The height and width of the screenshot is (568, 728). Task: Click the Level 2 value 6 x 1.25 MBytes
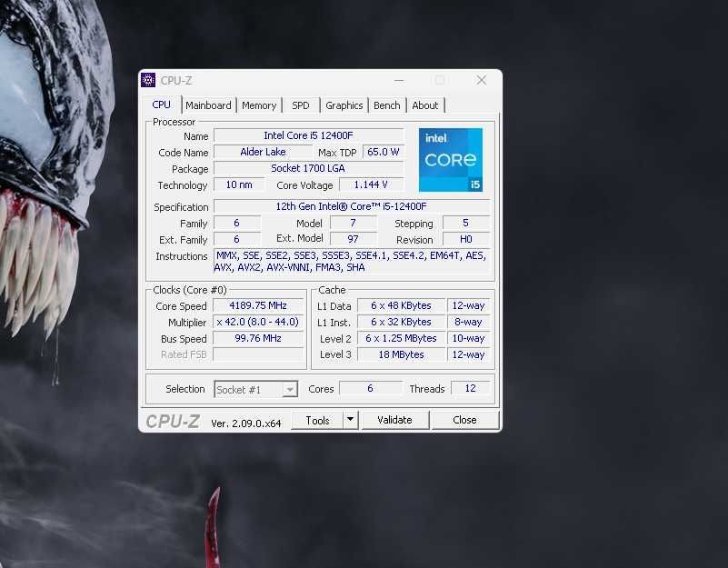[401, 338]
